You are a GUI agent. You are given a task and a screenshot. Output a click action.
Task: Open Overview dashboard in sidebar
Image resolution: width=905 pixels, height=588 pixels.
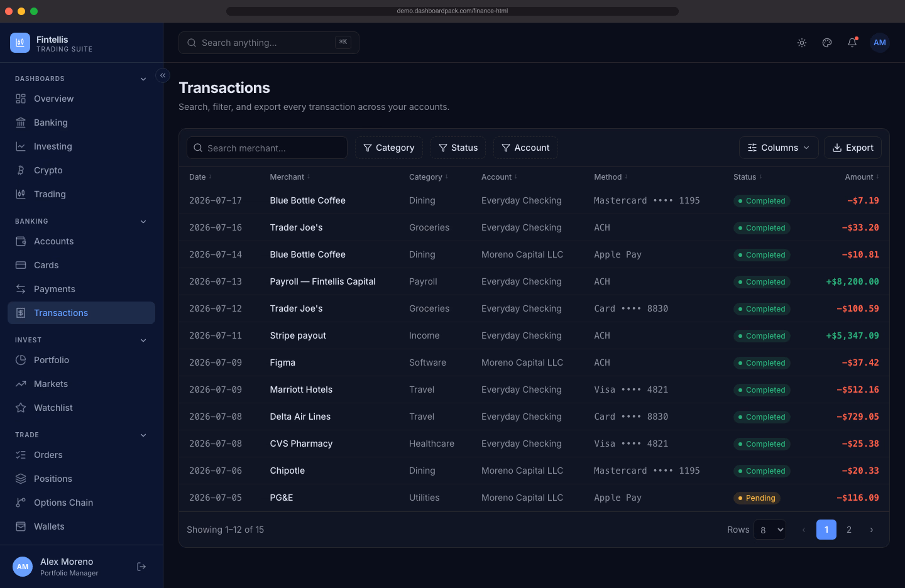coord(81,99)
